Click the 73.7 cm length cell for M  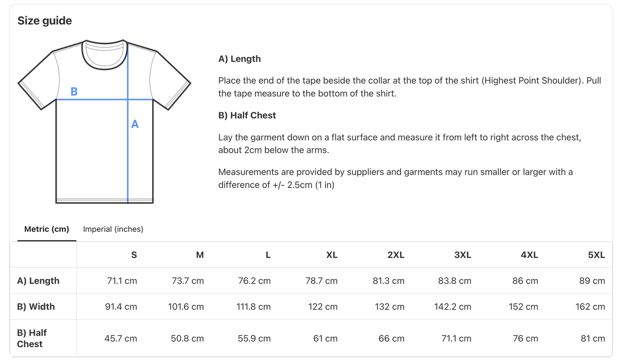click(188, 281)
